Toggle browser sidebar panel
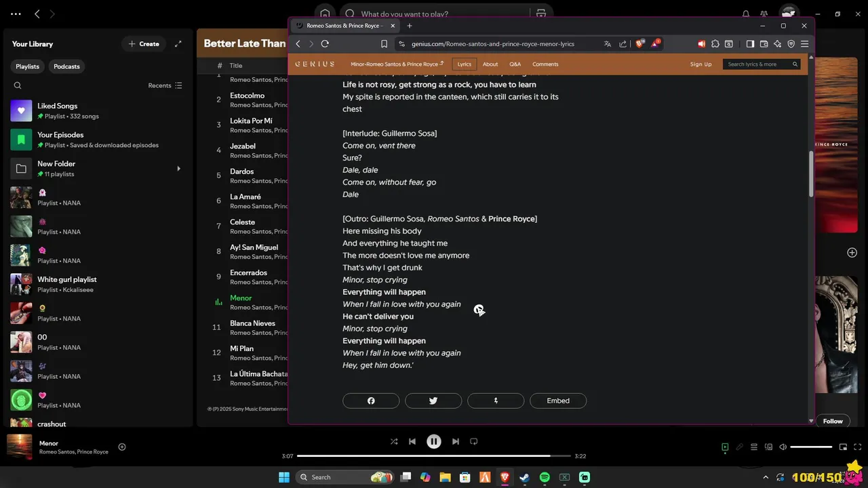 (x=750, y=43)
